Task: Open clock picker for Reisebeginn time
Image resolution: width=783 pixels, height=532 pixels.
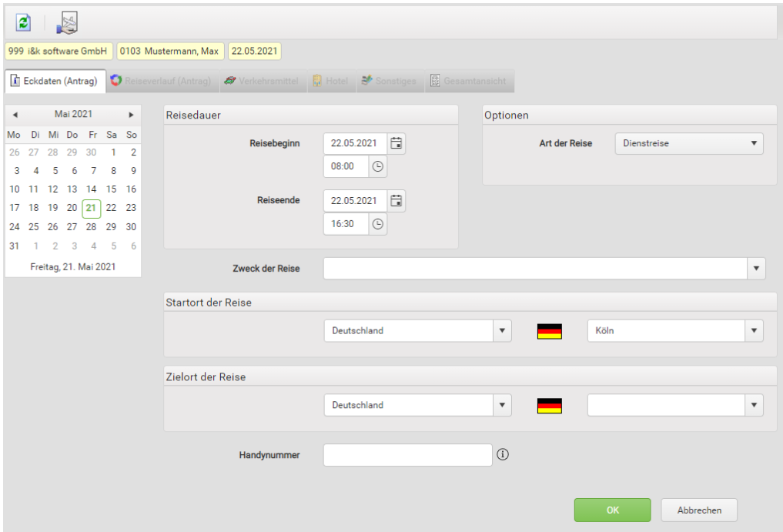Action: click(378, 166)
